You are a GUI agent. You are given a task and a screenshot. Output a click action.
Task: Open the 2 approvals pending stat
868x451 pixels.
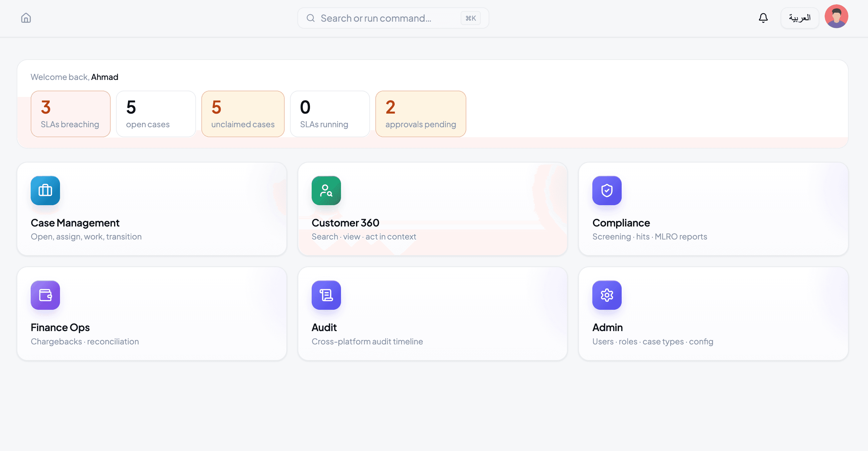click(x=421, y=114)
